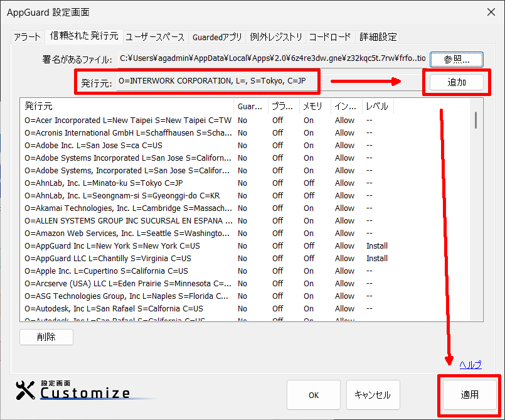Click the 削除 button

pos(46,337)
